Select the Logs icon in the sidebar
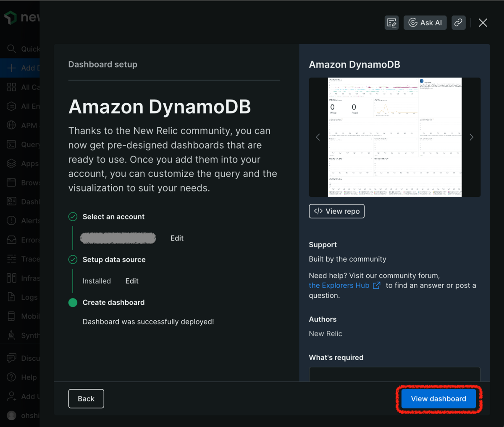504x427 pixels. [x=11, y=297]
